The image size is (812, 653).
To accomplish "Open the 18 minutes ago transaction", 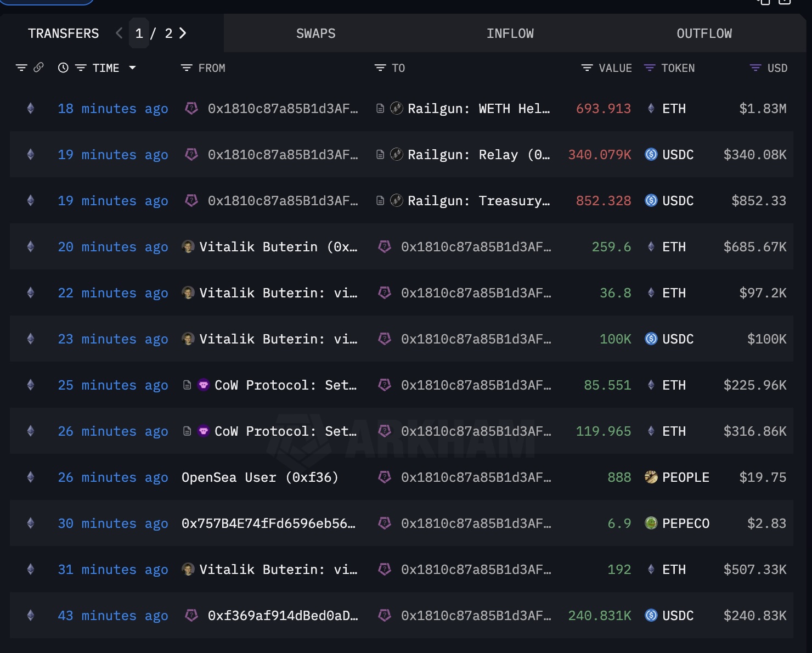I will pyautogui.click(x=113, y=109).
